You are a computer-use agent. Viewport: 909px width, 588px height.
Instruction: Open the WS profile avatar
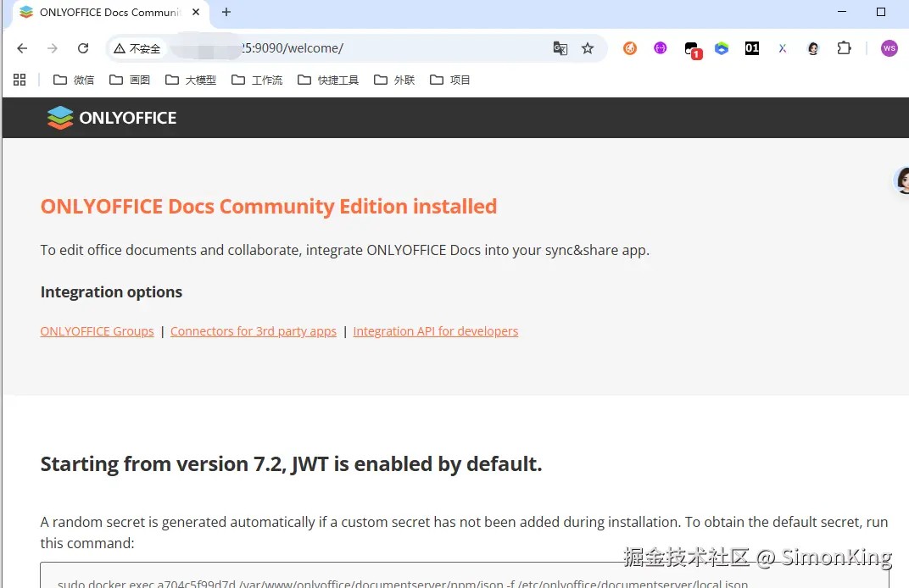click(x=889, y=48)
